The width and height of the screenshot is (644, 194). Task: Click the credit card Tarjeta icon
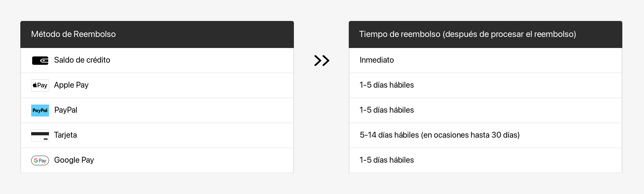(40, 135)
